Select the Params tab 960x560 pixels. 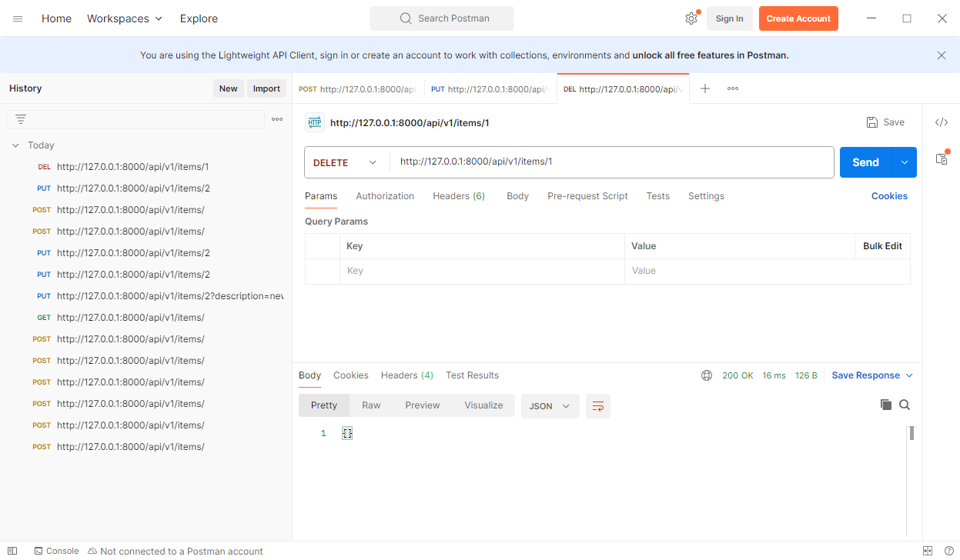click(x=321, y=196)
